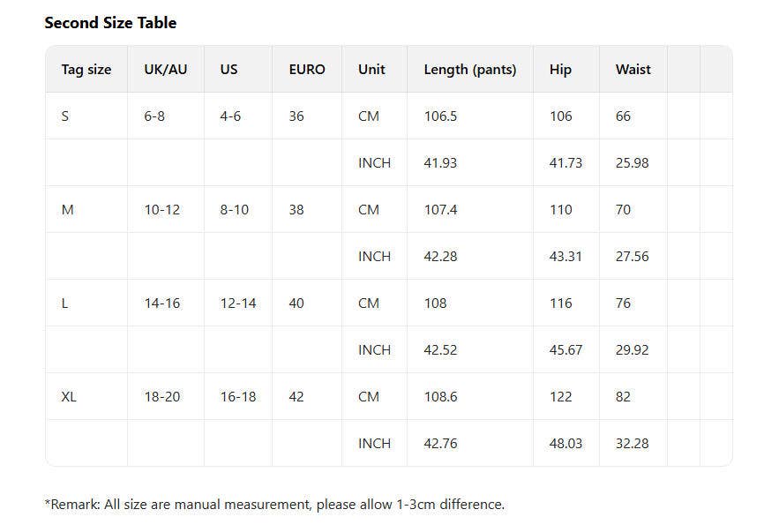
Task: Click the "EURO" column header
Action: tap(307, 69)
